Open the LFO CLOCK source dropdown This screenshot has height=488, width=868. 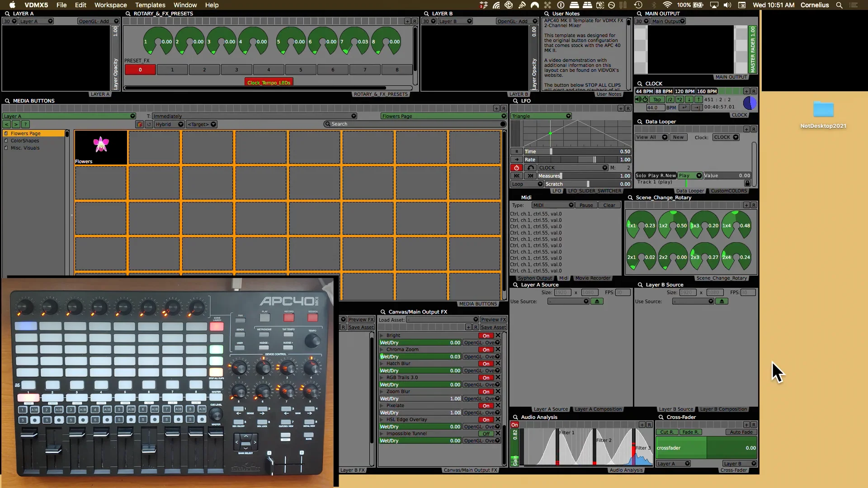(x=573, y=168)
